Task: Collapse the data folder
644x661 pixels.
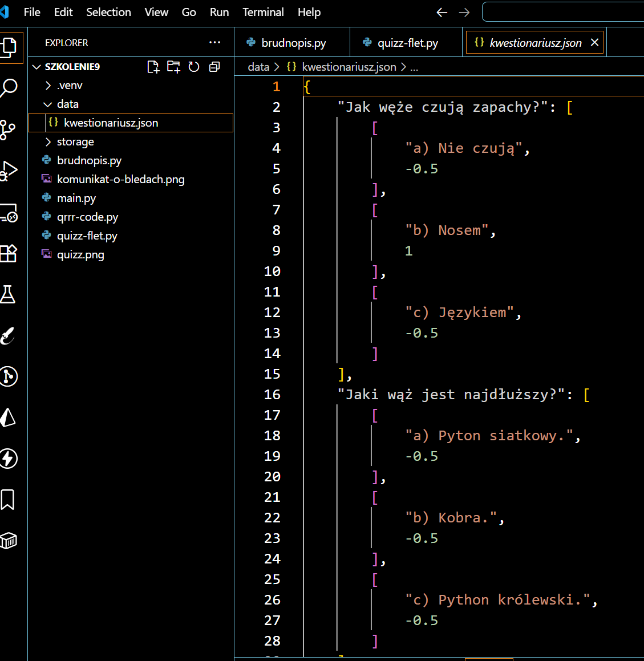Action: tap(48, 104)
